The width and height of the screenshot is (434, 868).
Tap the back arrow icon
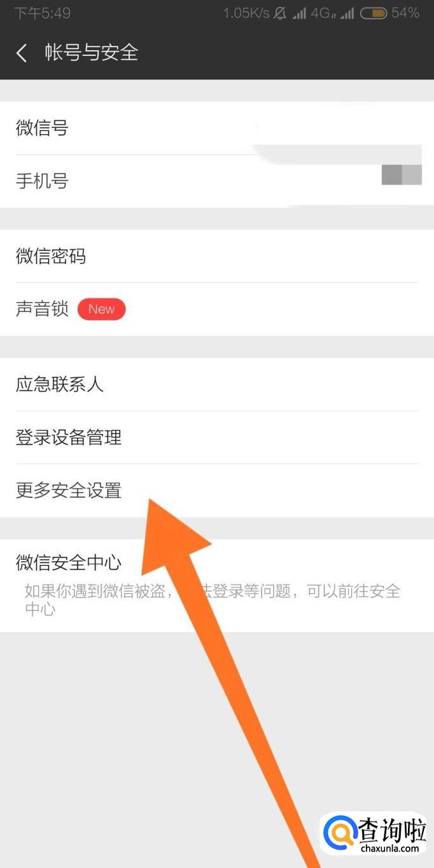22,53
